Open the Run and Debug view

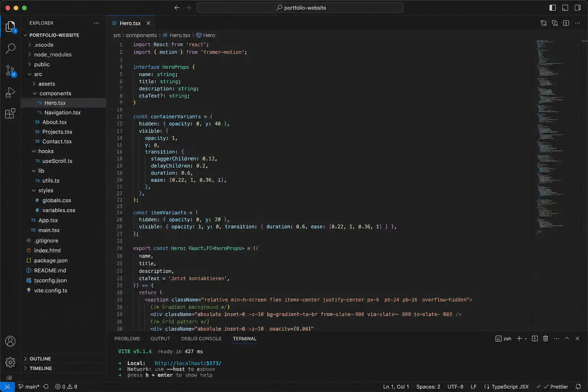tap(10, 92)
